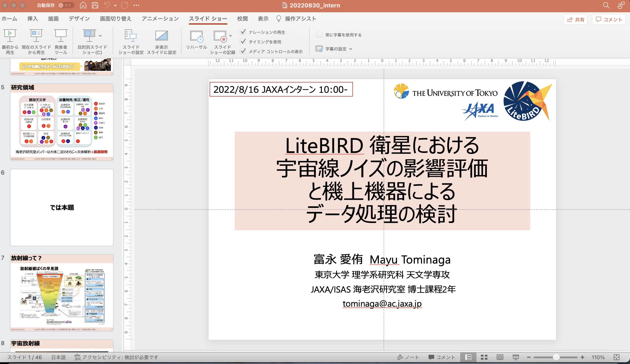Open the Animations (アニメーション) tab
Screen dimensions: 630x364
pyautogui.click(x=160, y=19)
